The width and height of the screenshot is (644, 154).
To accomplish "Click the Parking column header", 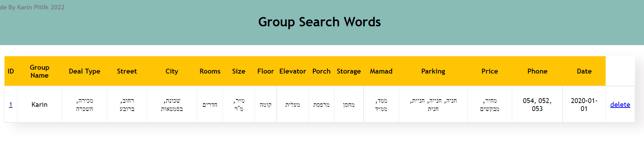I will point(433,71).
